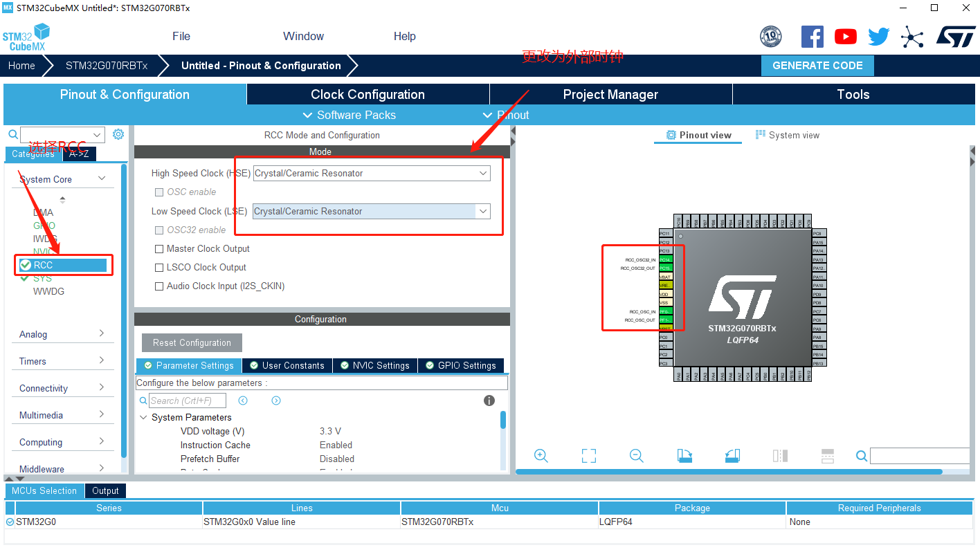Open the NVIC Settings tab
The width and height of the screenshot is (980, 552).
click(375, 365)
